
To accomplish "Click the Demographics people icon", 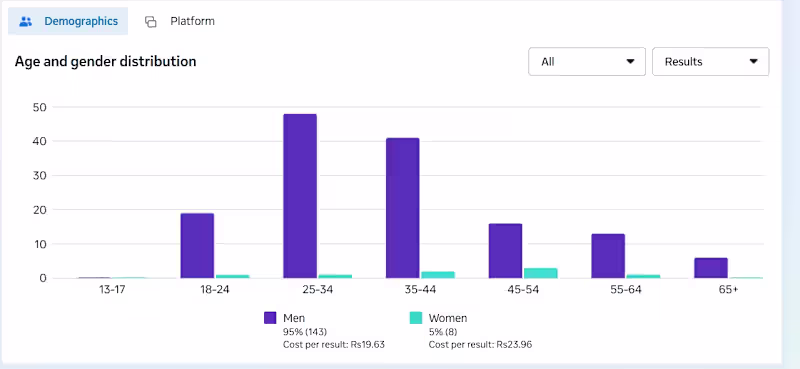I will coord(26,21).
